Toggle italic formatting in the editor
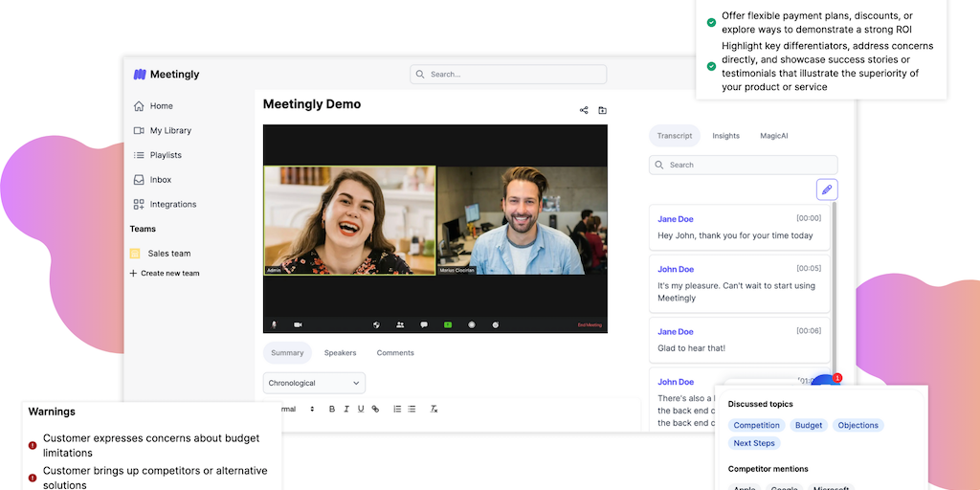 [x=346, y=409]
